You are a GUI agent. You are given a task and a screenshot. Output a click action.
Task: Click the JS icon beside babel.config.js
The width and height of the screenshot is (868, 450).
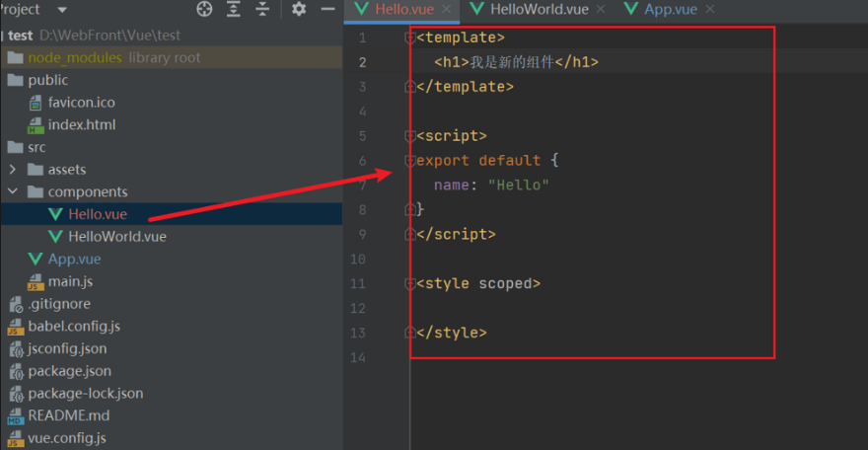(x=16, y=327)
